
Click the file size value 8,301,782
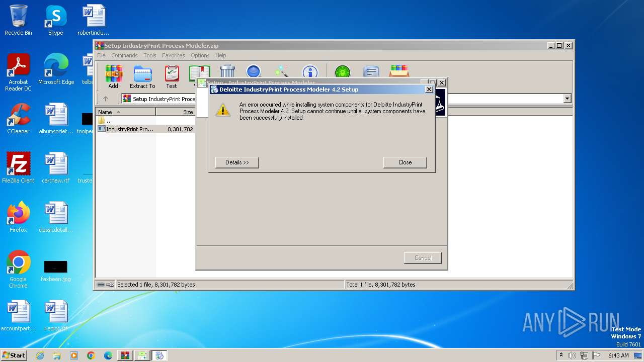(x=180, y=129)
